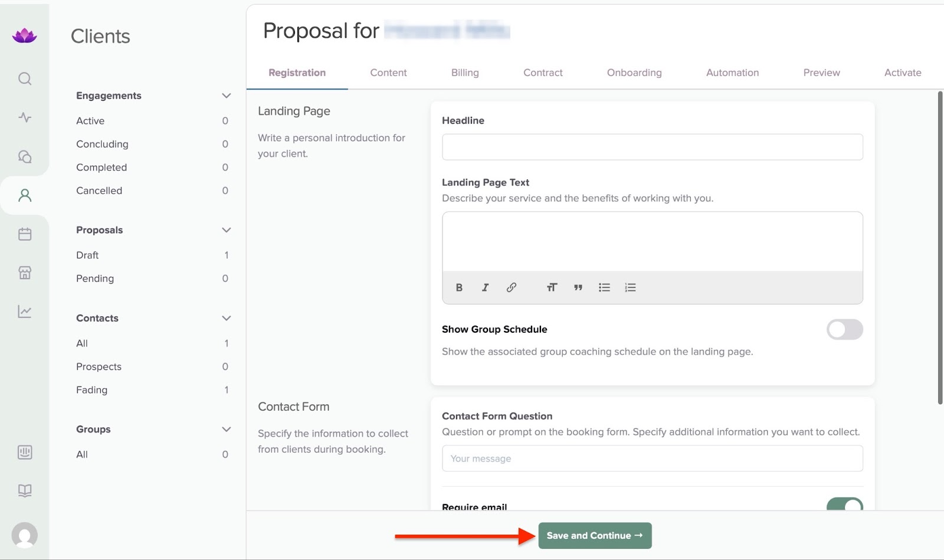The width and height of the screenshot is (944, 560).
Task: Switch to the Preview tab
Action: coord(821,73)
